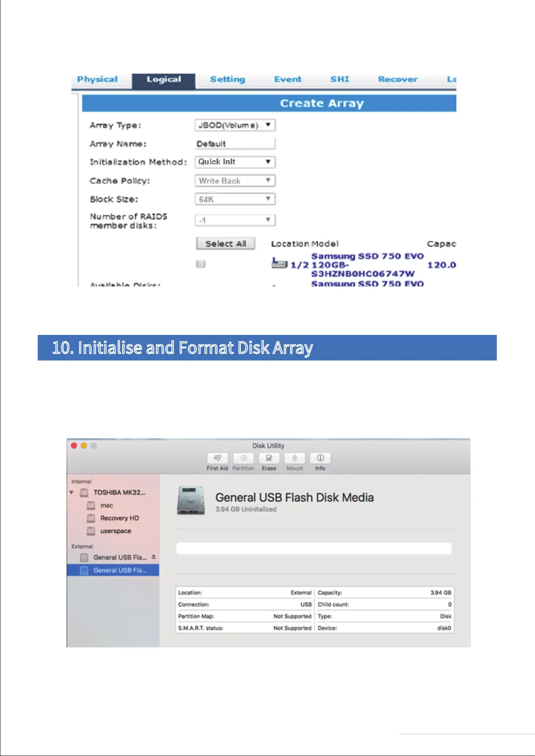This screenshot has width=535, height=756.
Task: Click the Connection USB value
Action: (x=306, y=604)
